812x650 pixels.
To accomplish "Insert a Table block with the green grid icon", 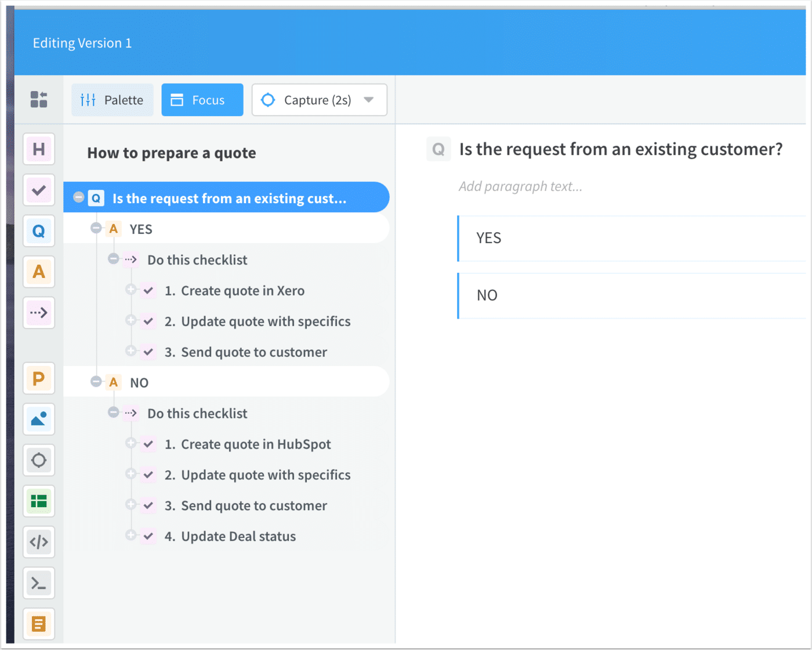I will tap(38, 501).
